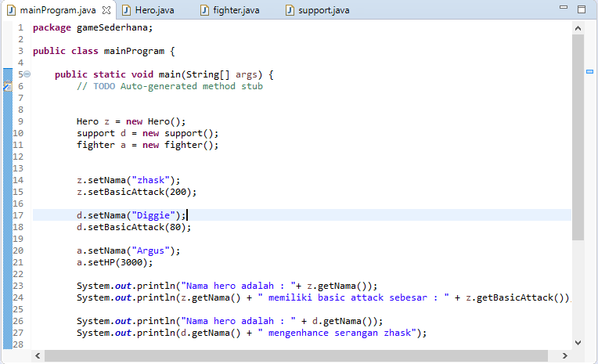Click the println statement on line 24
598x364 pixels.
click(323, 297)
